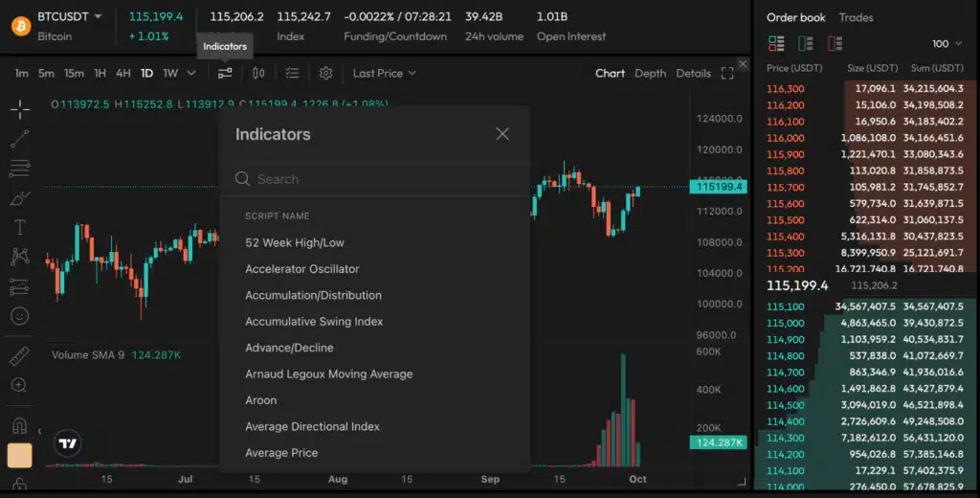
Task: Select the 15m timeframe
Action: point(74,73)
